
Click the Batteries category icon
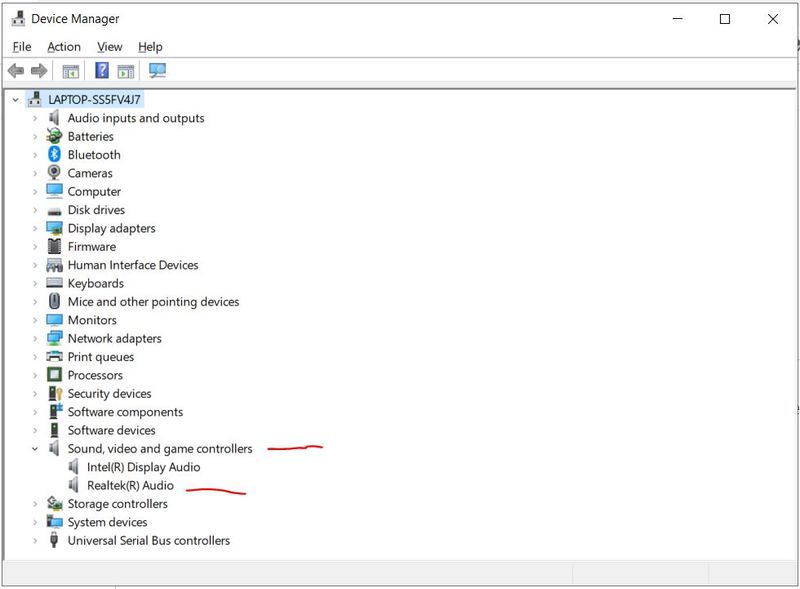coord(54,136)
